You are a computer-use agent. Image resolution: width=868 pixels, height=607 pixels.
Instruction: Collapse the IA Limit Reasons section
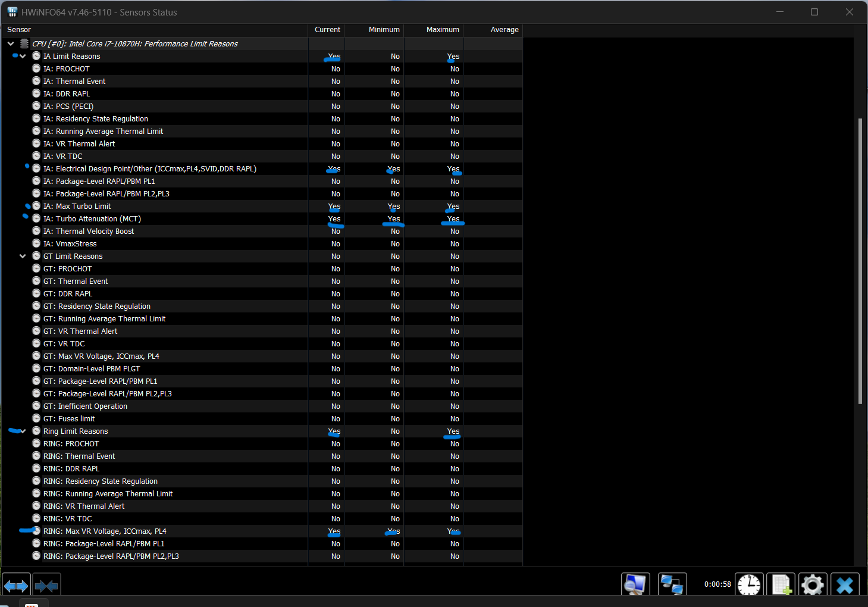[23, 56]
